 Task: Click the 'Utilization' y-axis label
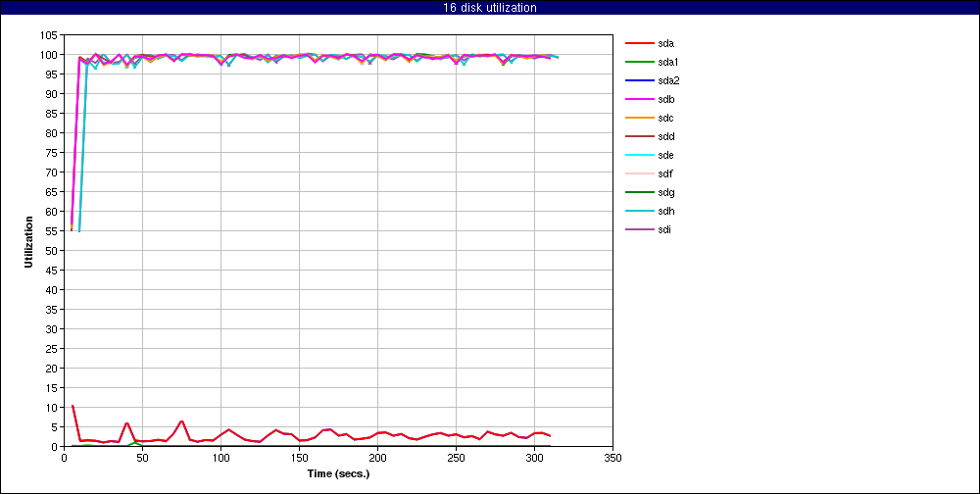28,241
